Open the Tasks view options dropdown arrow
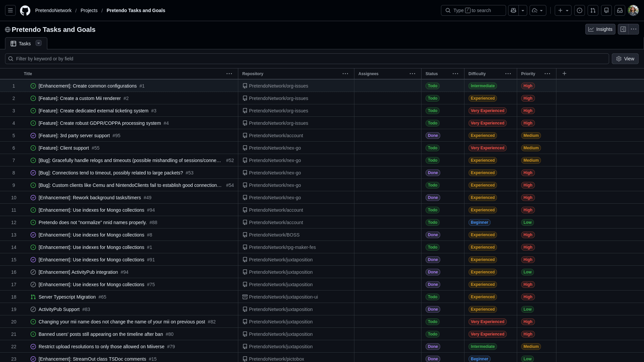 [39, 43]
